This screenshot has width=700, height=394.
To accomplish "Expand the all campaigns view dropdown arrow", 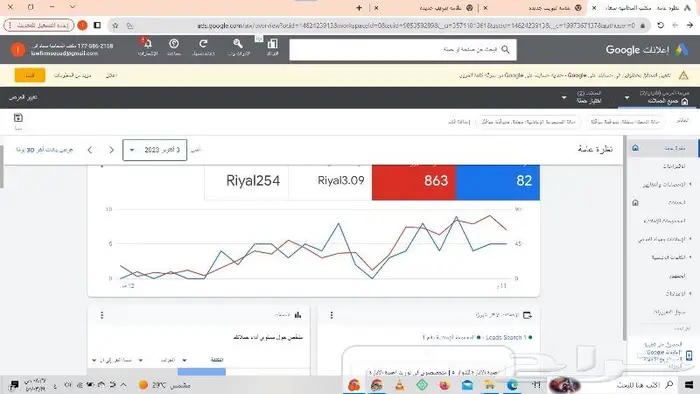I will click(x=626, y=97).
